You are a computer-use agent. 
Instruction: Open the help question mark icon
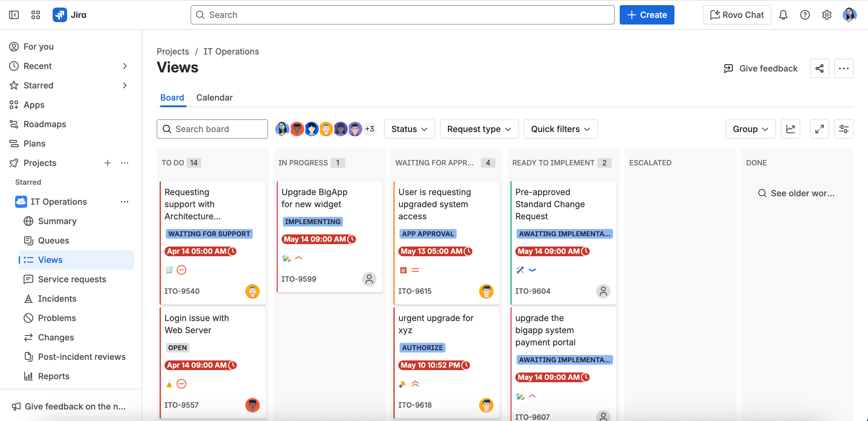tap(805, 15)
